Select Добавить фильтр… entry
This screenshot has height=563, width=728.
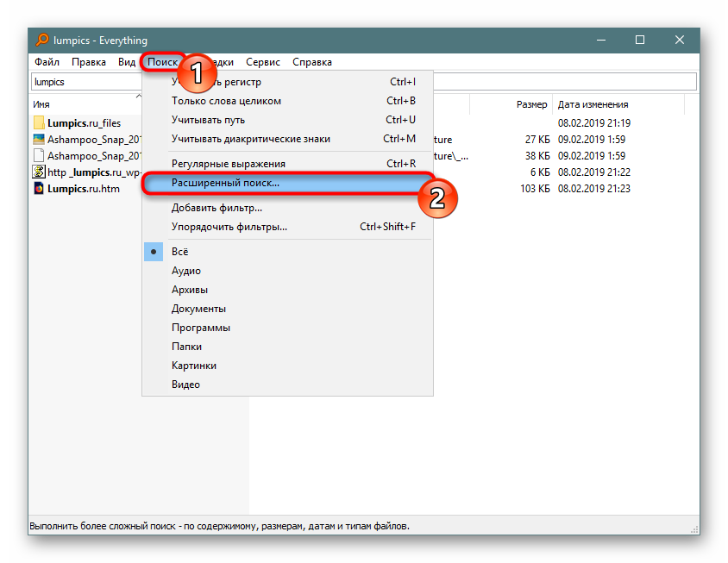tap(287, 208)
